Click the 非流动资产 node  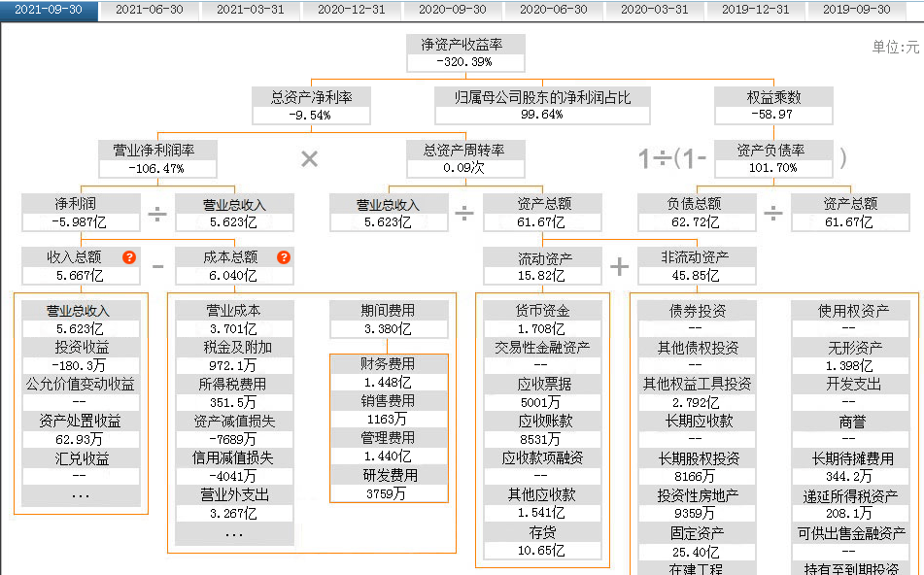pos(696,266)
